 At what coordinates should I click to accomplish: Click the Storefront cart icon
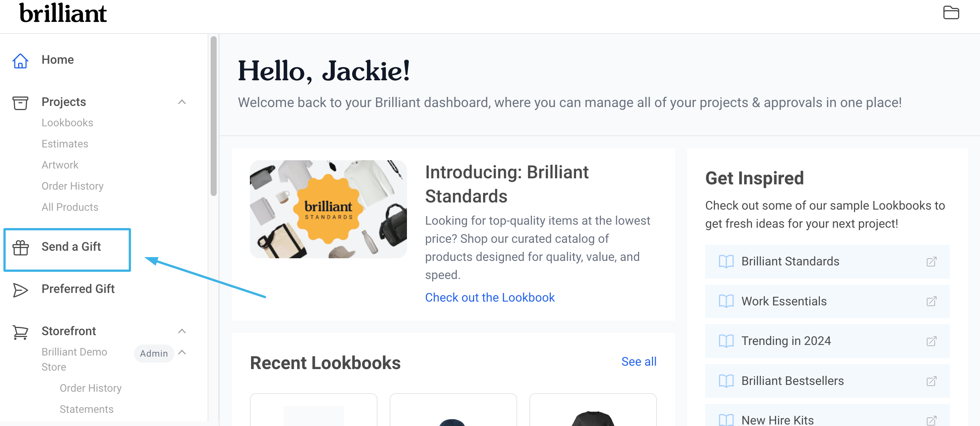[20, 332]
